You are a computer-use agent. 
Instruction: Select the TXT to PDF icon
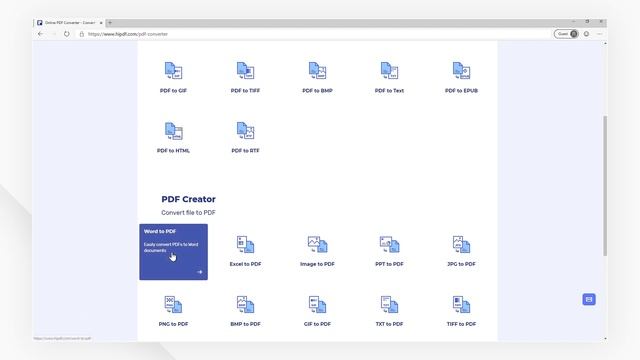click(389, 304)
